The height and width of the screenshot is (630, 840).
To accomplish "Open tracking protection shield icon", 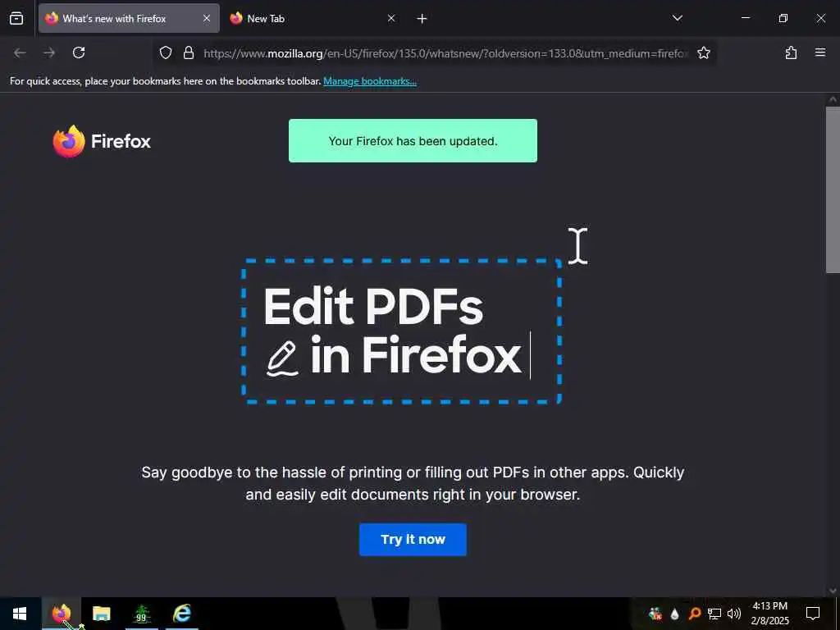I will 166,52.
